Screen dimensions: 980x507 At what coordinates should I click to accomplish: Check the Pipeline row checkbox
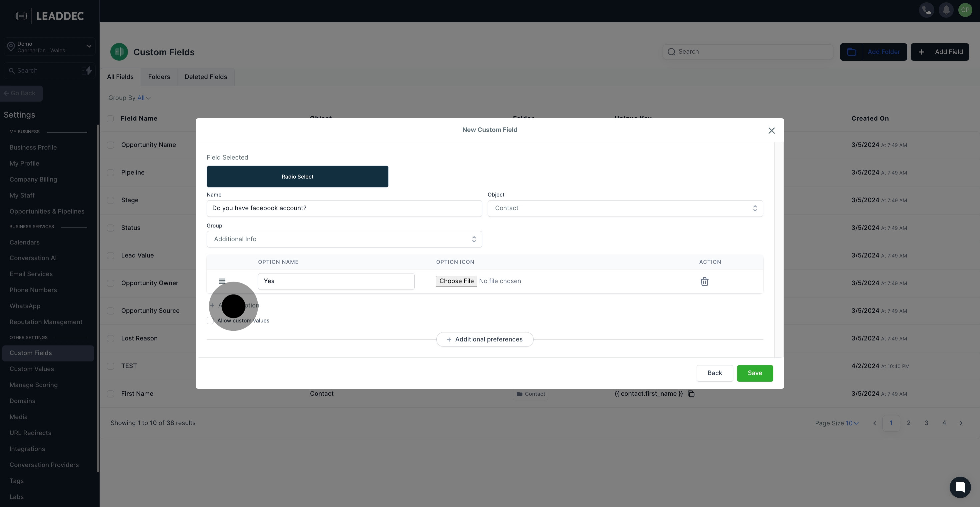pyautogui.click(x=110, y=173)
